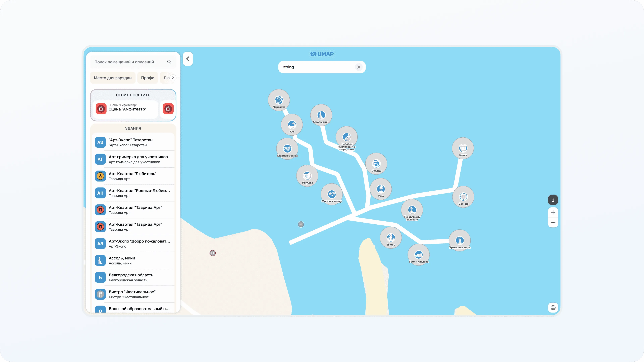The image size is (644, 362).
Task: Select the Ракушка map marker
Action: tap(307, 176)
